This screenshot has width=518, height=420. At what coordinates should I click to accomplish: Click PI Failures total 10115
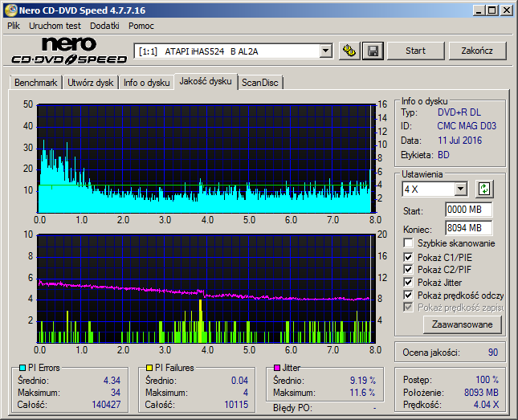coord(236,405)
